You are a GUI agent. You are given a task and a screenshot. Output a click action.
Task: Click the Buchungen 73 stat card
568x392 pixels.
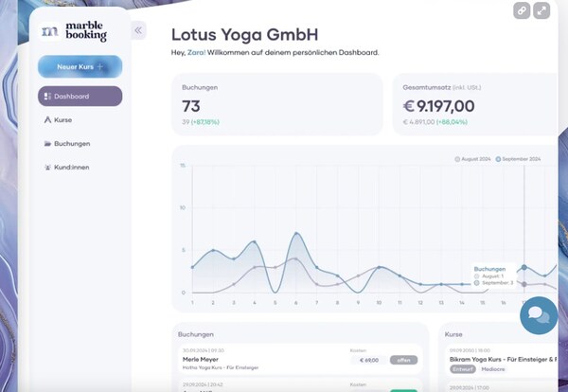pos(277,104)
